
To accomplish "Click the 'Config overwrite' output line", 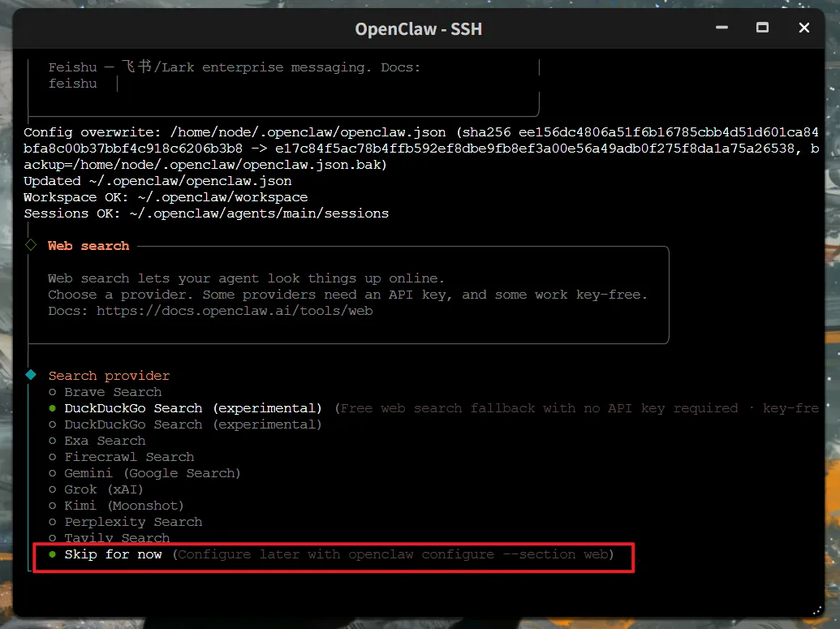I will tap(421, 149).
